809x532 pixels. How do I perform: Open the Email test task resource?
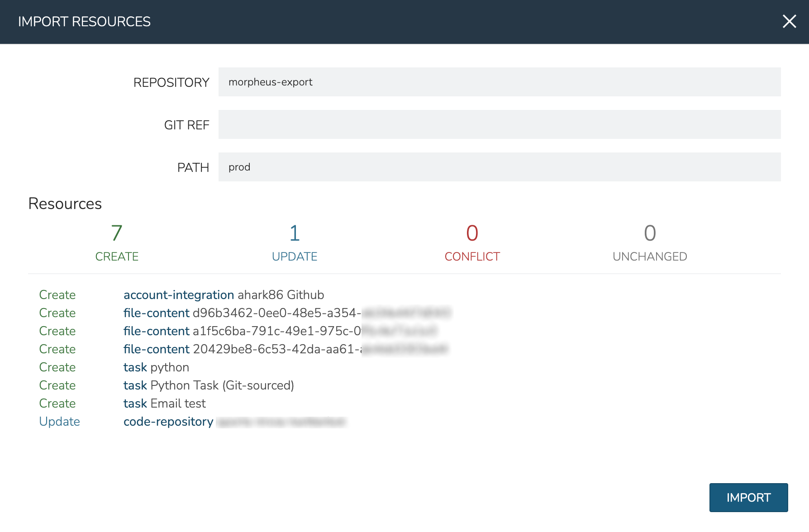pos(164,404)
